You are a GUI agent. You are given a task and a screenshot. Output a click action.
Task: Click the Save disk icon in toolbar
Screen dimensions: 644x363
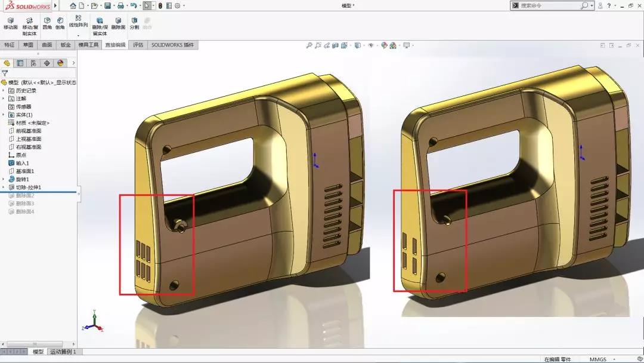tap(107, 5)
